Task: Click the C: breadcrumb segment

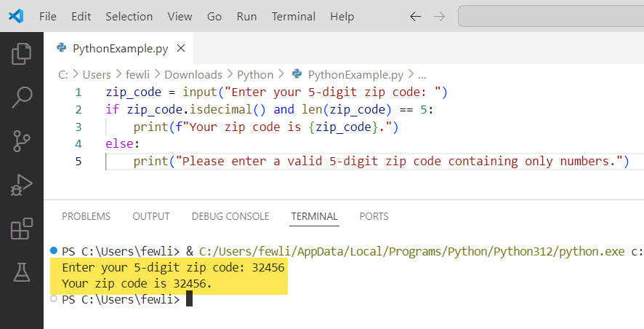Action: point(63,75)
